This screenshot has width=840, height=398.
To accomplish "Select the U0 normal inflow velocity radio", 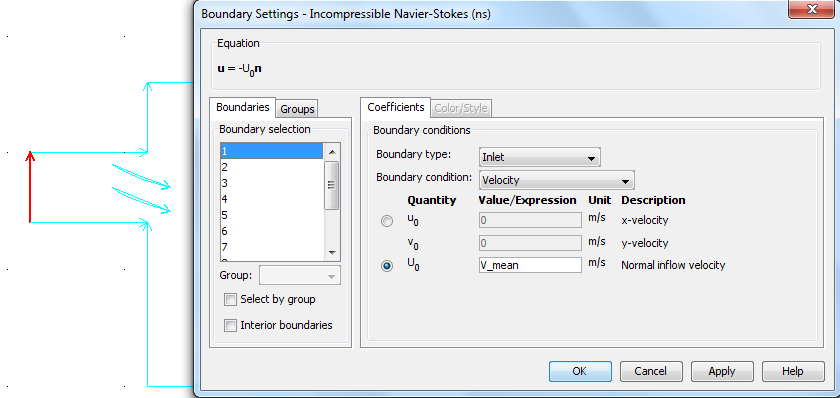I will coord(387,266).
